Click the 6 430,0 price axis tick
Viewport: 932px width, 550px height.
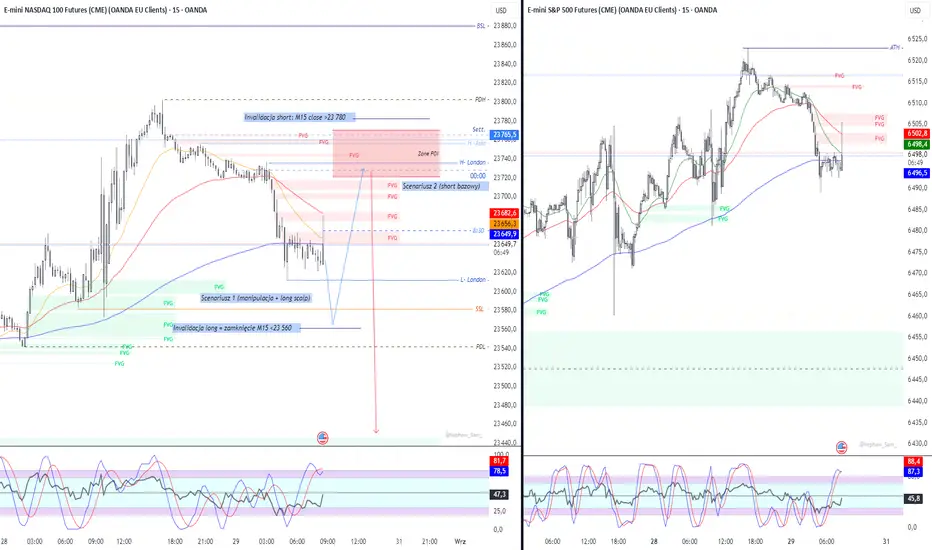click(x=918, y=444)
